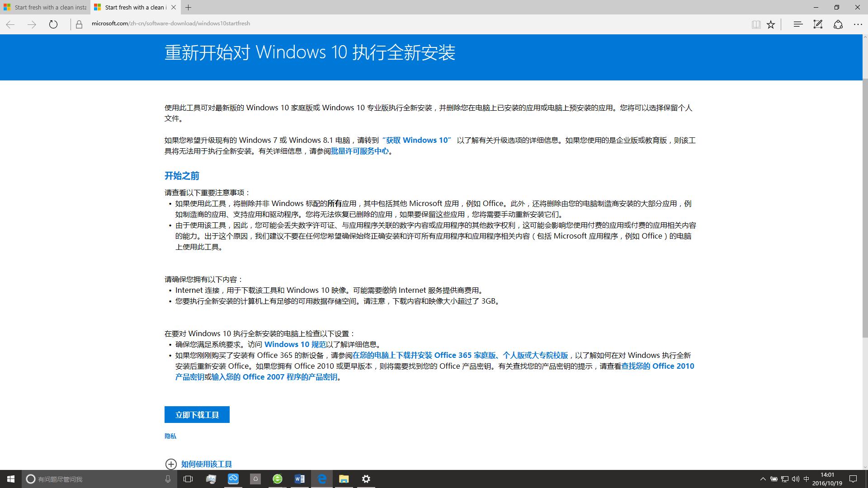Open Edge's More actions menu

858,24
